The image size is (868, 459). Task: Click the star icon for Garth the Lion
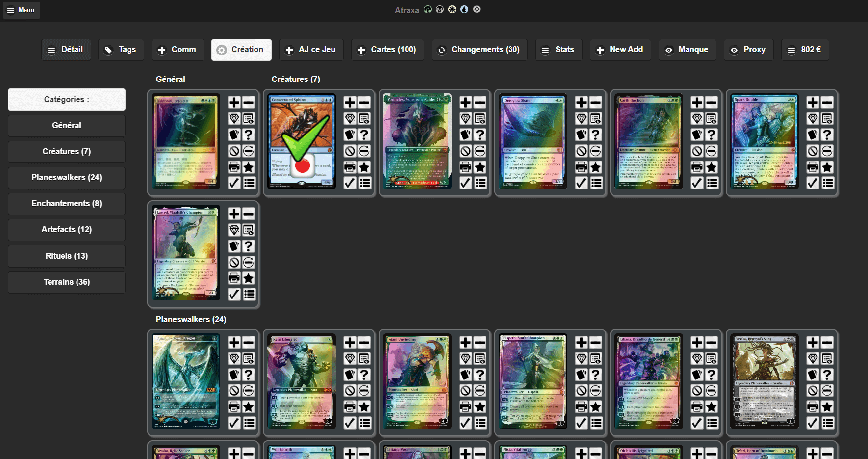[711, 167]
